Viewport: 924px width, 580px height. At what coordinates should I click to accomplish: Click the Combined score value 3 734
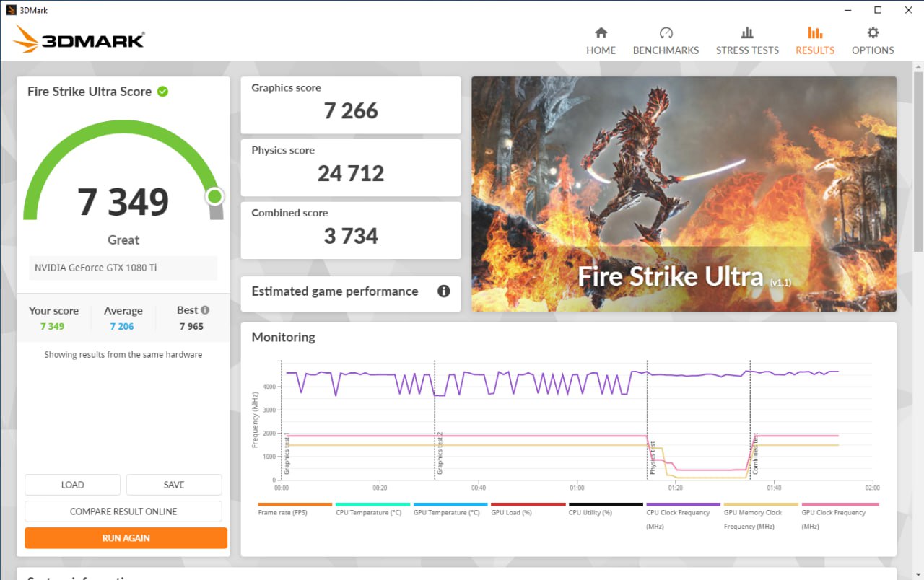tap(351, 237)
